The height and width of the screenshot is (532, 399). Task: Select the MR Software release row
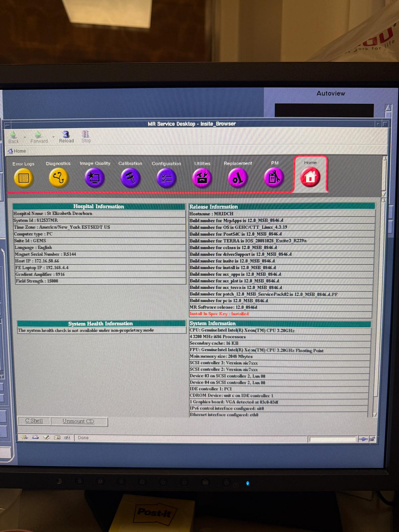pos(280,307)
